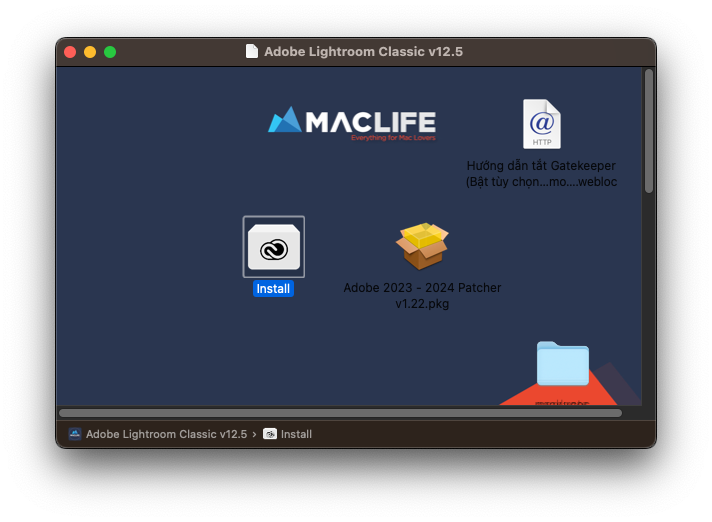Minimize the window using yellow button
This screenshot has height=522, width=712.
(x=90, y=52)
